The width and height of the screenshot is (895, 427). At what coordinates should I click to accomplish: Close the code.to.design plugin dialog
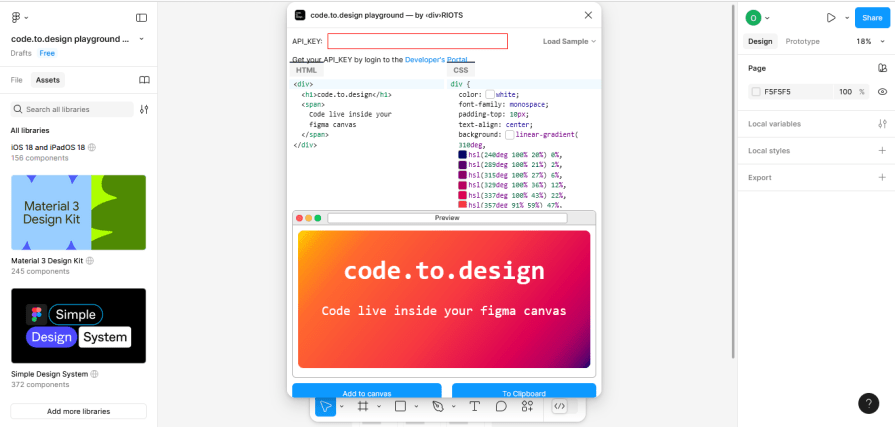pos(588,15)
